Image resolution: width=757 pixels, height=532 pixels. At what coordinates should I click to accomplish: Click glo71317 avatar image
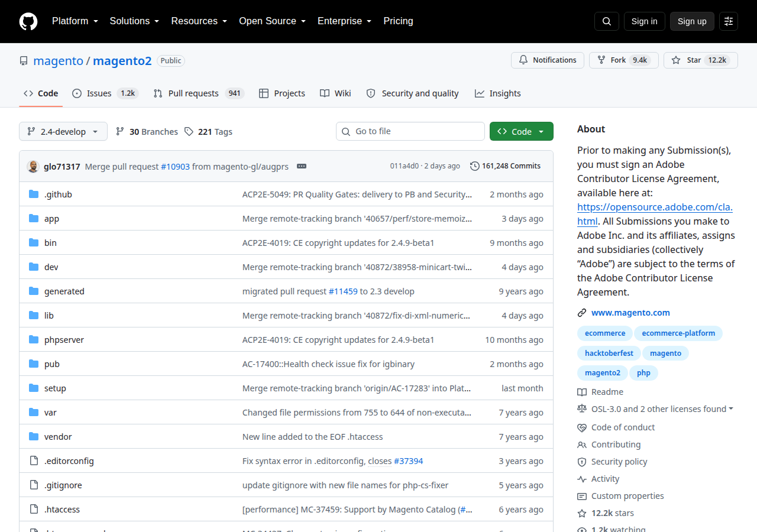pyautogui.click(x=33, y=166)
